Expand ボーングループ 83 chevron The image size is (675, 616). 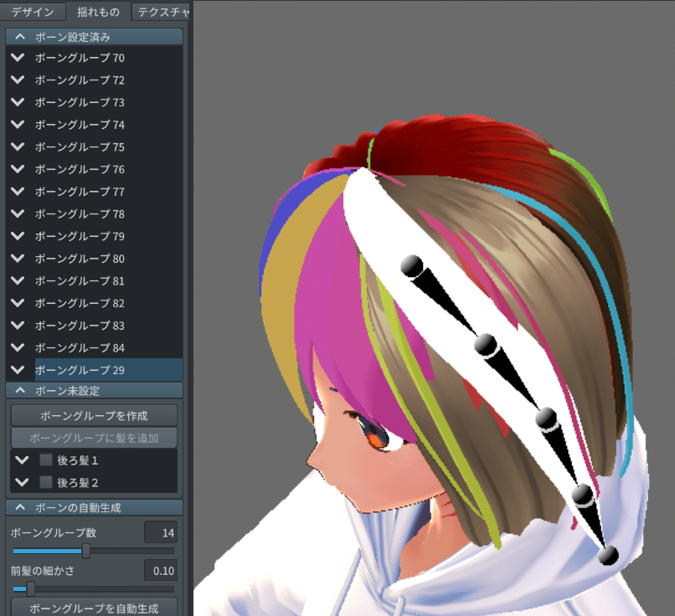(x=18, y=326)
